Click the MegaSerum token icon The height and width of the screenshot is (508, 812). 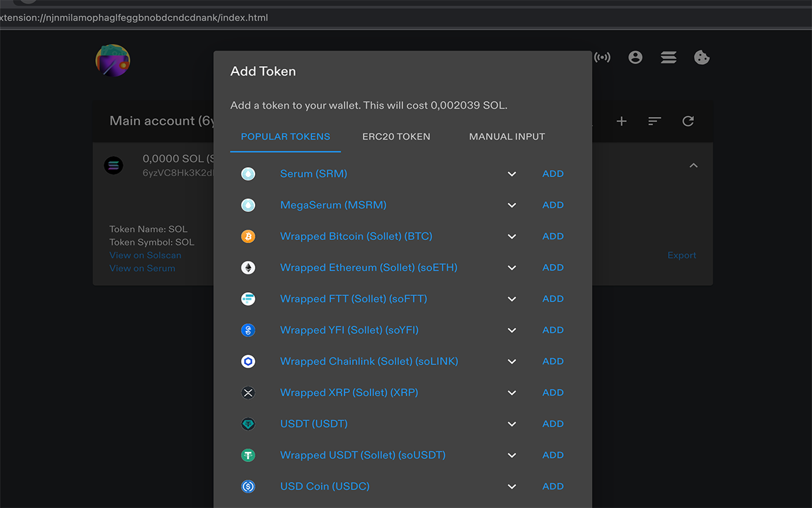click(248, 205)
